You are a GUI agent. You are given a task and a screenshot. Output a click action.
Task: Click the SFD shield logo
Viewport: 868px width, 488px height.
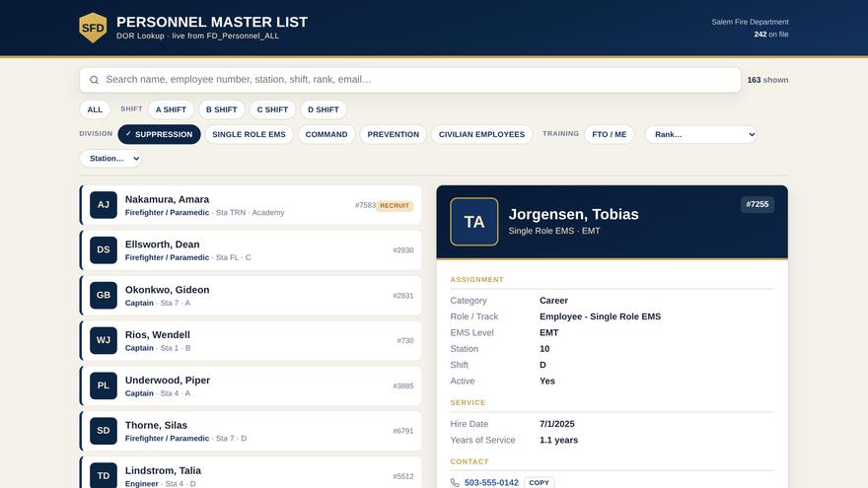93,28
